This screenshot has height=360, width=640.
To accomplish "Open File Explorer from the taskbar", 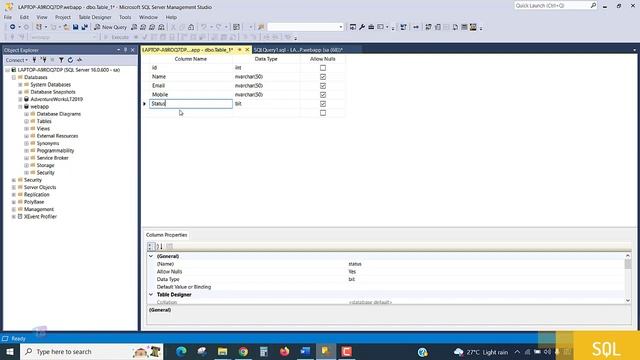I will (x=222, y=351).
